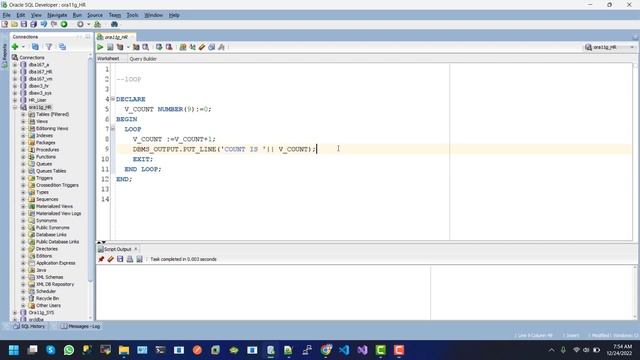Click the Refresh icon in Connections panel
This screenshot has height=360, width=640.
click(x=36, y=47)
